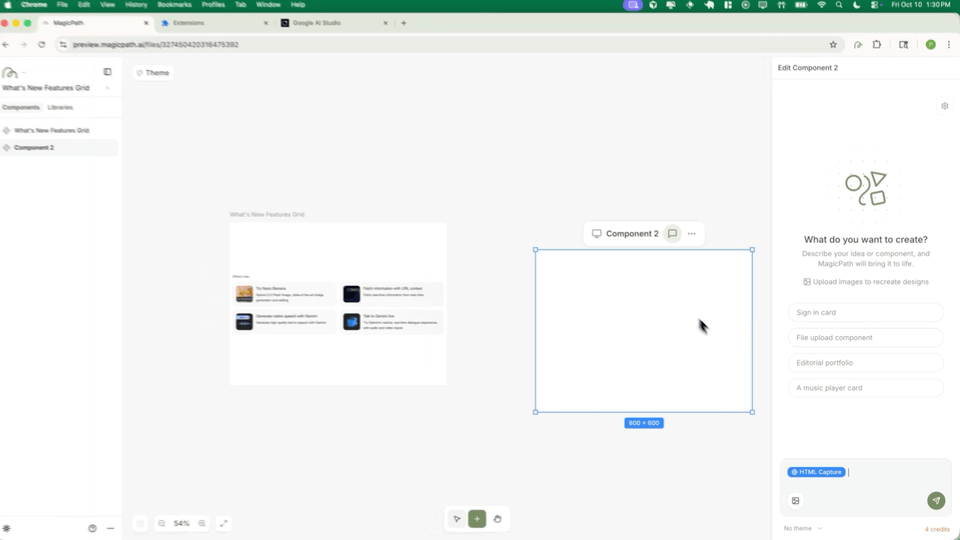Open the comment icon on Component 2

pos(672,234)
